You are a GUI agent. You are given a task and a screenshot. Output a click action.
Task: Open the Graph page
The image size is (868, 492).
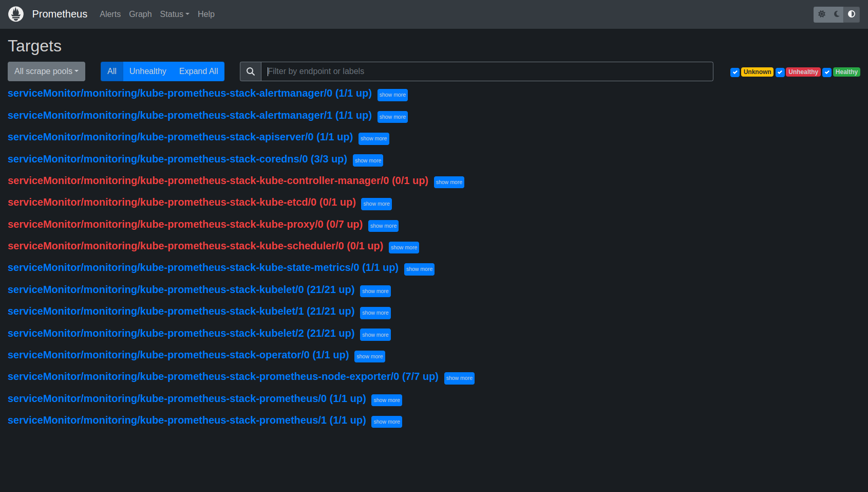140,14
